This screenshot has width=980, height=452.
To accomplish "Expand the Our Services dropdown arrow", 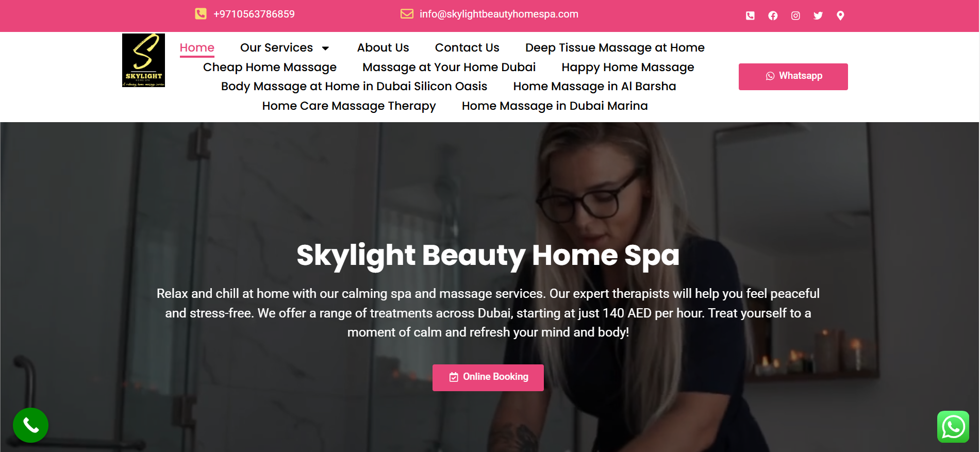I will tap(325, 48).
